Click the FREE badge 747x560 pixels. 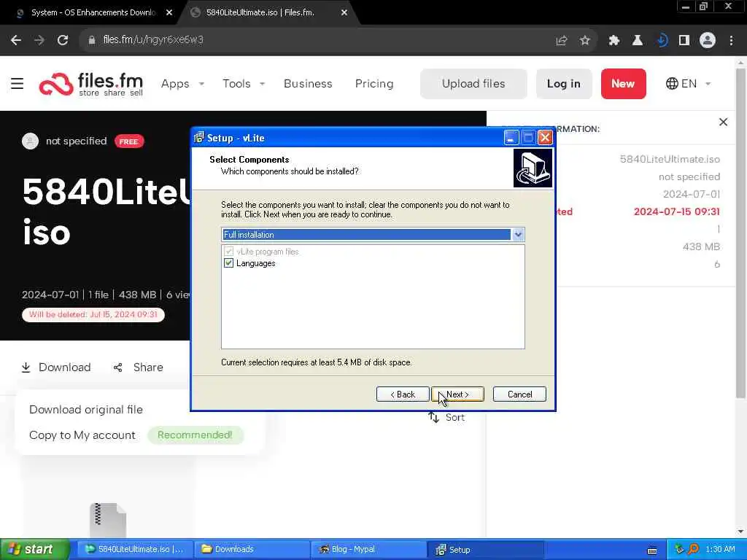click(x=128, y=141)
